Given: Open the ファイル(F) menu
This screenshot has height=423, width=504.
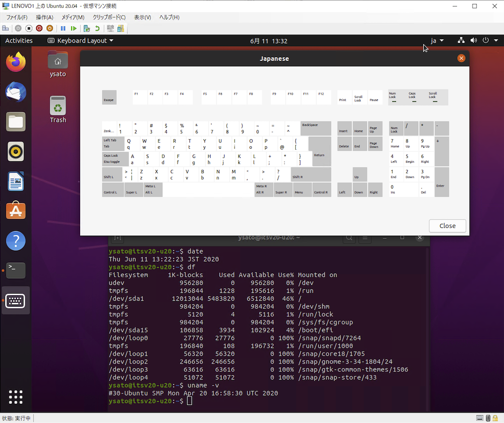Looking at the screenshot, I should click(16, 17).
